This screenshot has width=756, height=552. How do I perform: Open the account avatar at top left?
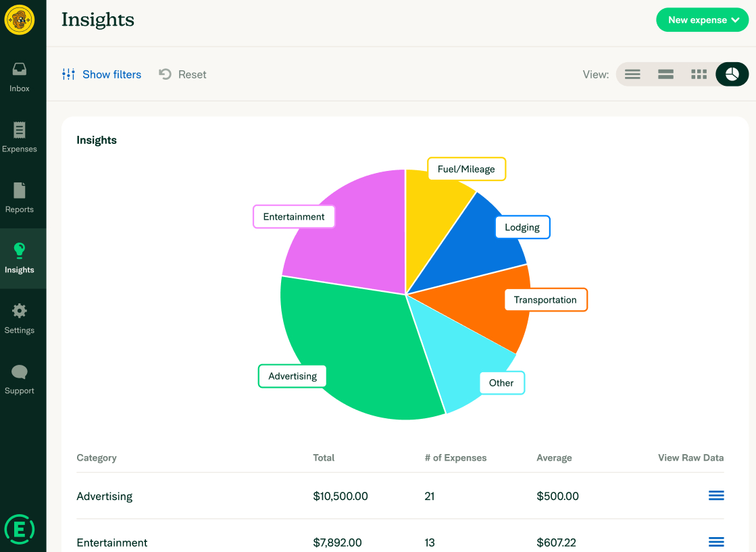(x=20, y=20)
